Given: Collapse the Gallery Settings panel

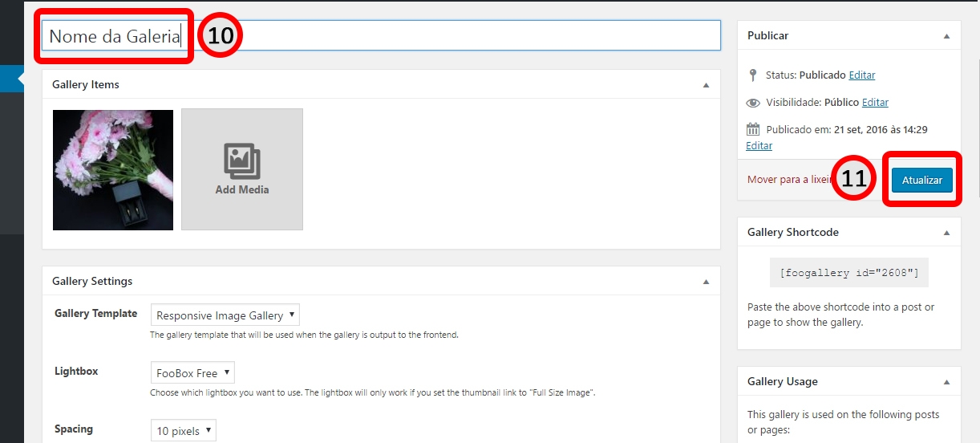Looking at the screenshot, I should click(706, 282).
